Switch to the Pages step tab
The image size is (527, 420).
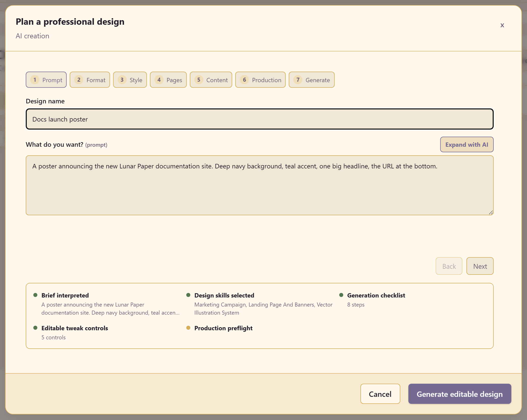point(168,80)
